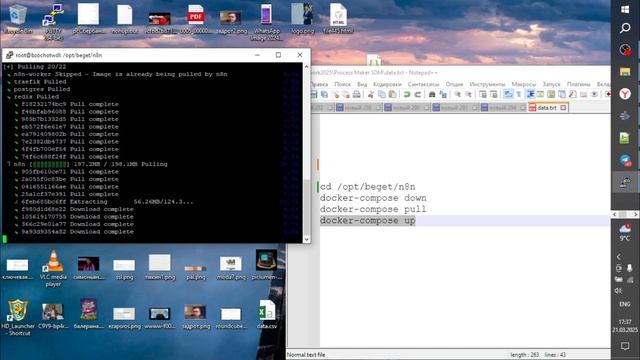Open Windows Start button on taskbar

pyautogui.click(x=625, y=9)
